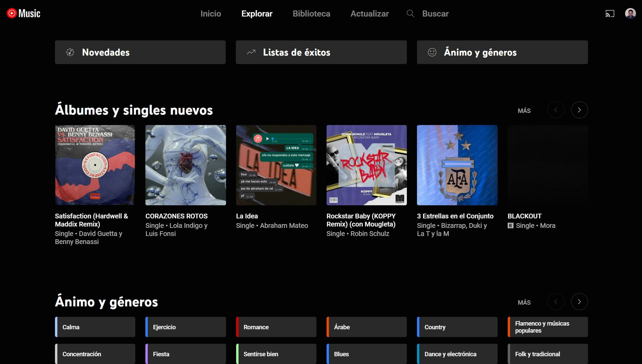
Task: Open the cast to device icon
Action: 610,14
